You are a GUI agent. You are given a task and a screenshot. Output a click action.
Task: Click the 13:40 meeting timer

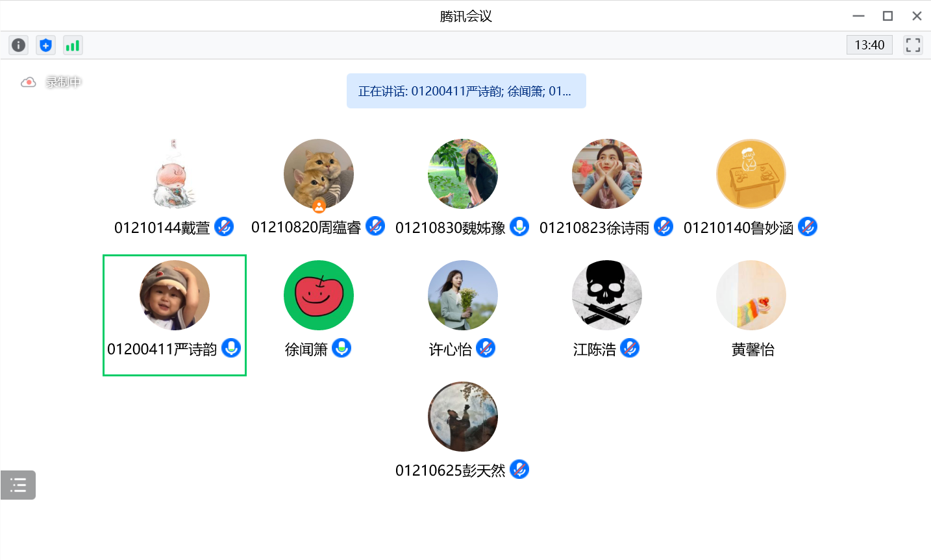[x=869, y=45]
